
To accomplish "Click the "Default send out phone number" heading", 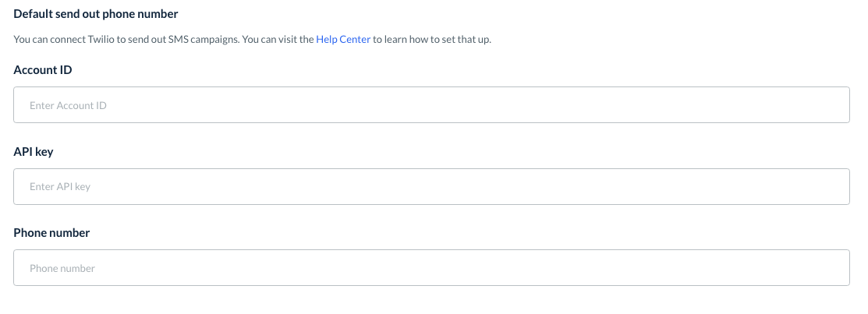I will [96, 14].
